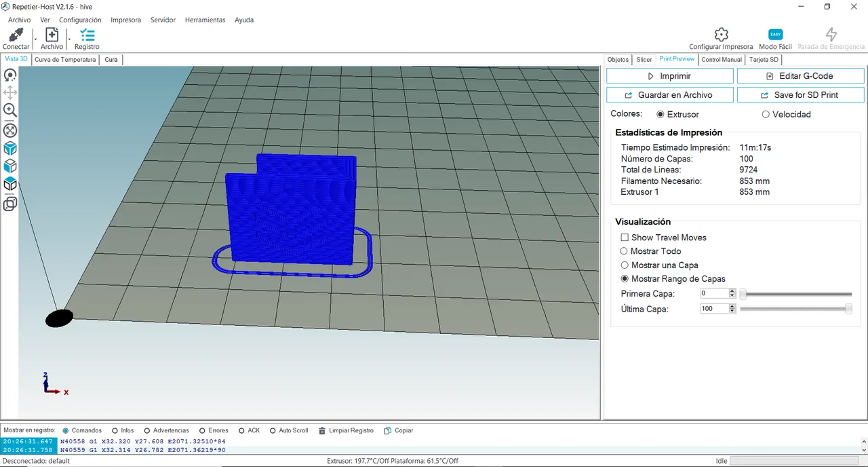
Task: Open the Herramientas menu
Action: click(205, 20)
